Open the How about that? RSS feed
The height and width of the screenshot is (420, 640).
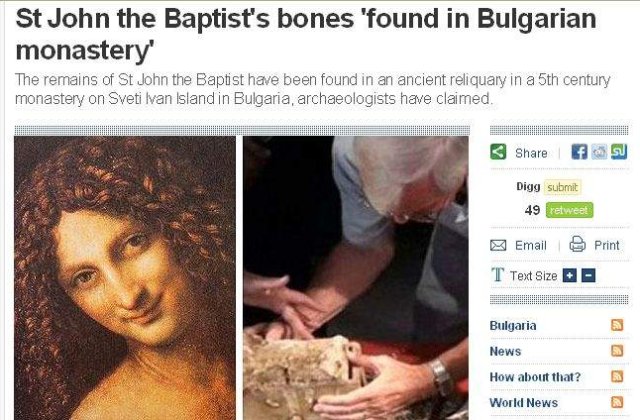coord(617,376)
